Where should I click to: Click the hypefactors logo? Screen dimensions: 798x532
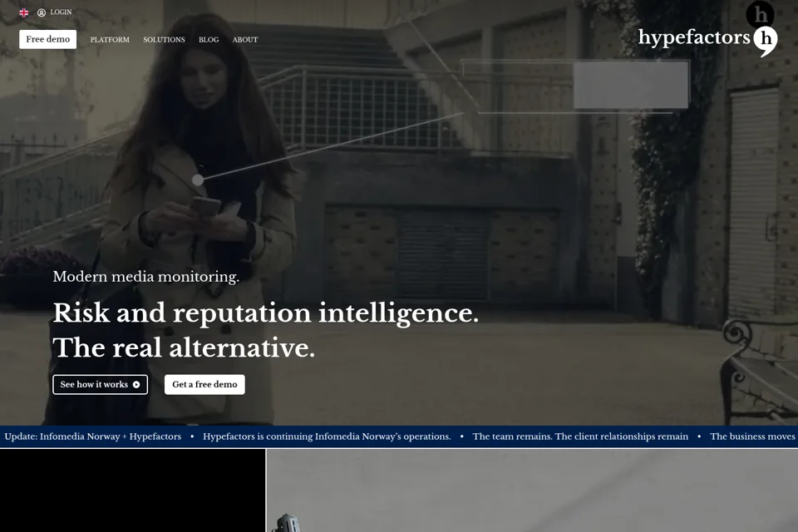coord(707,40)
